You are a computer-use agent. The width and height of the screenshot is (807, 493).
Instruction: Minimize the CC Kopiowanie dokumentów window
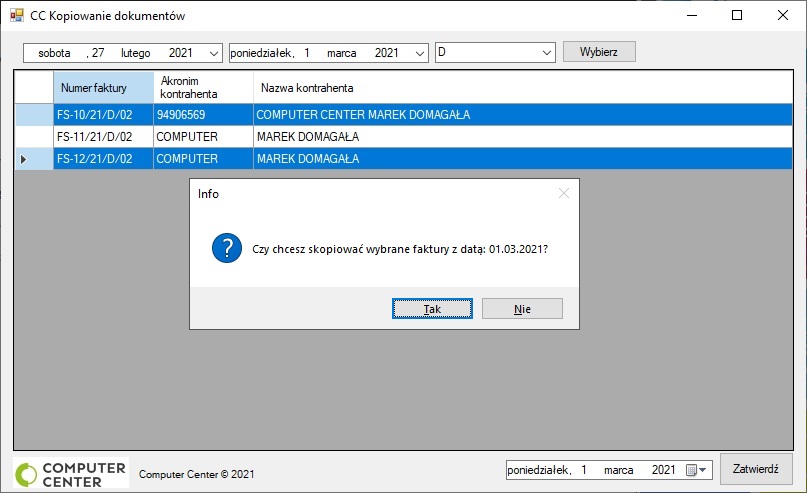click(x=692, y=15)
